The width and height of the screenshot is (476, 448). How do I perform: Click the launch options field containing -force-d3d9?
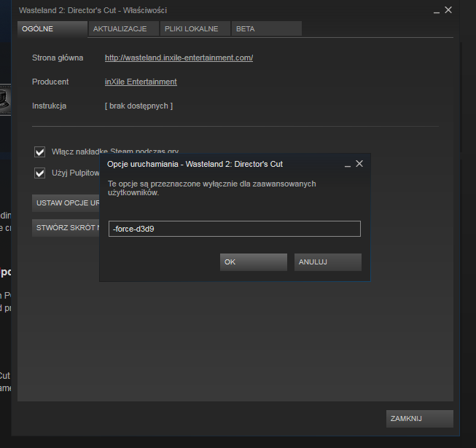(x=234, y=229)
